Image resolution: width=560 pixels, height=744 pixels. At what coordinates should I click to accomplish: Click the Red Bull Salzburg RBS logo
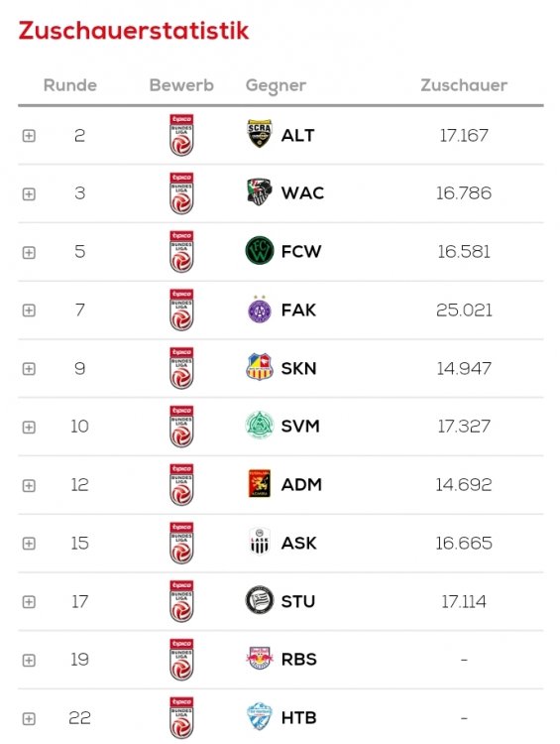point(260,659)
